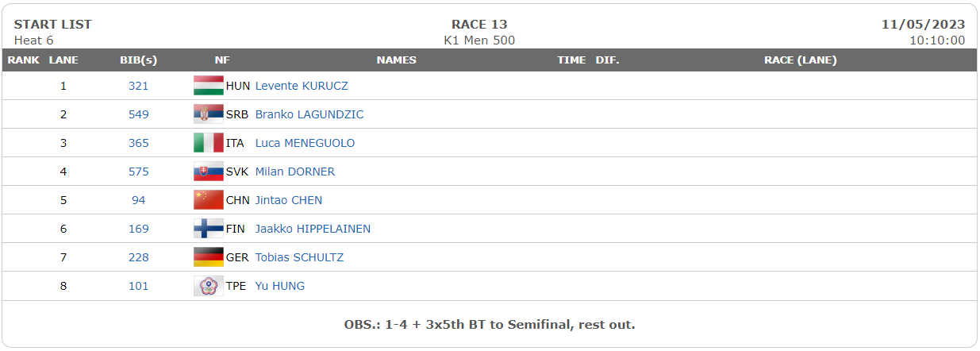Click the Hungary flag icon

pos(209,86)
